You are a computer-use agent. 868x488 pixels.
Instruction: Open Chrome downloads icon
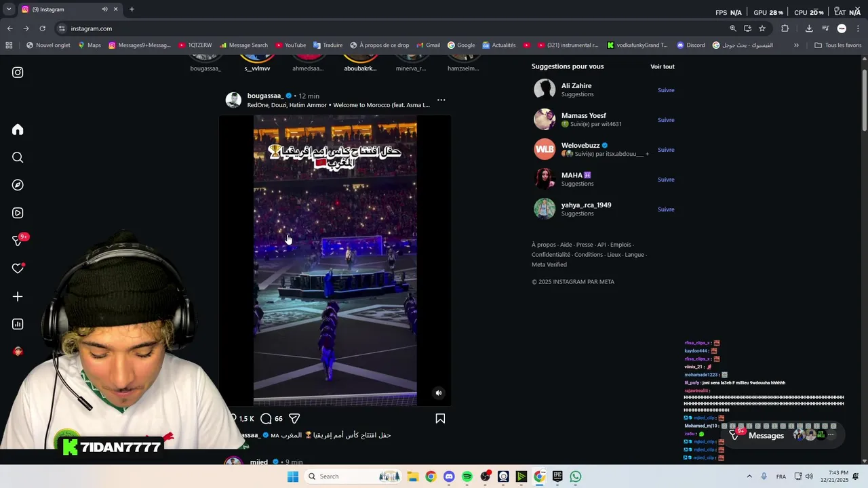[809, 28]
